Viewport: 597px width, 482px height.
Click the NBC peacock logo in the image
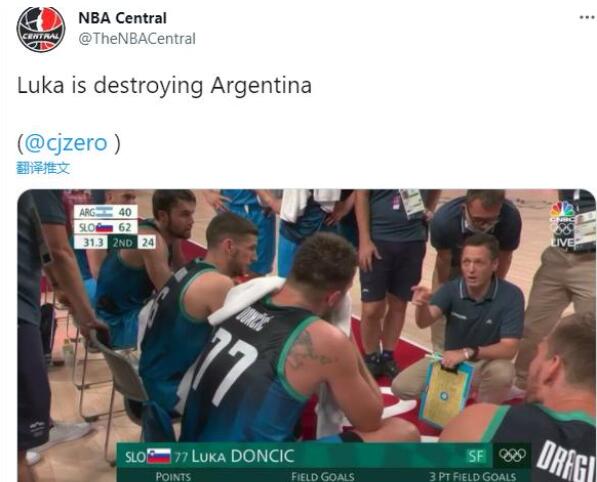coord(563,209)
